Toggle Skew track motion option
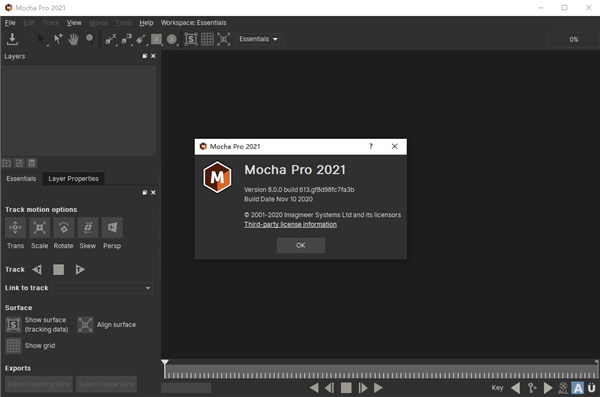600x397 pixels. 88,227
